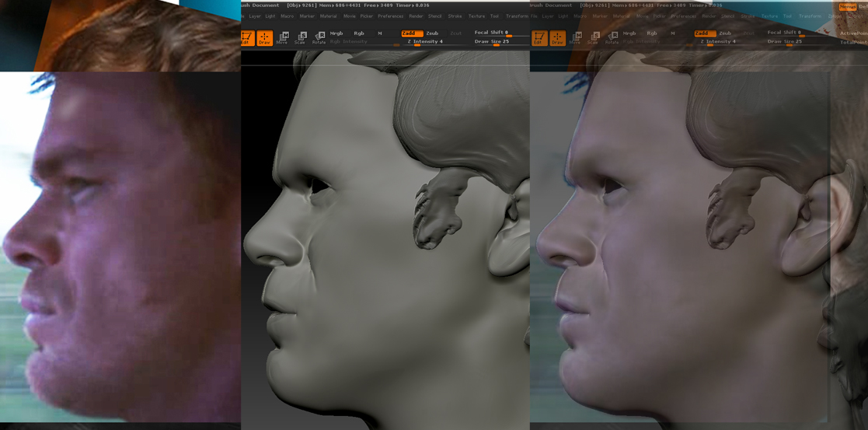
Task: Activate Edit mode icon in right ZBrush panel
Action: (x=539, y=37)
